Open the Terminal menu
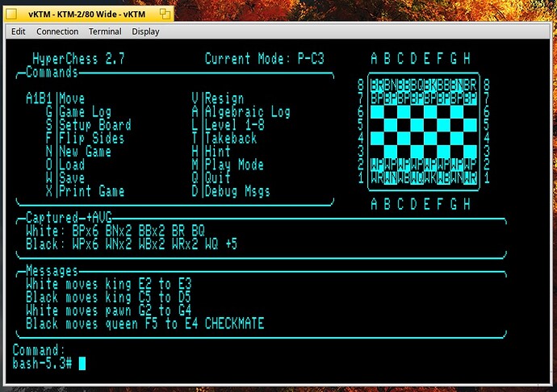 click(105, 31)
